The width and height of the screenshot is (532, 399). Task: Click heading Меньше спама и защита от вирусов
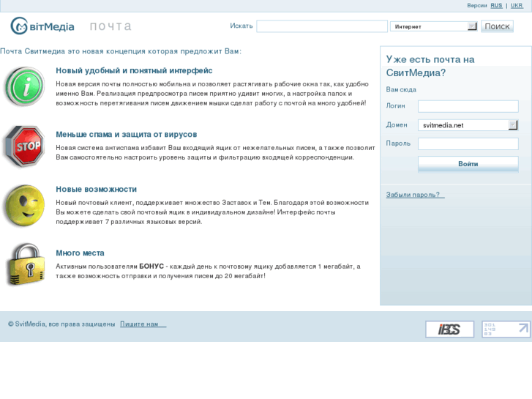click(126, 135)
